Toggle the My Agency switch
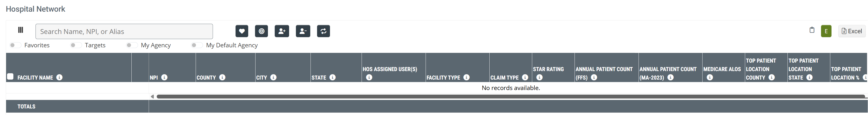 tap(131, 45)
